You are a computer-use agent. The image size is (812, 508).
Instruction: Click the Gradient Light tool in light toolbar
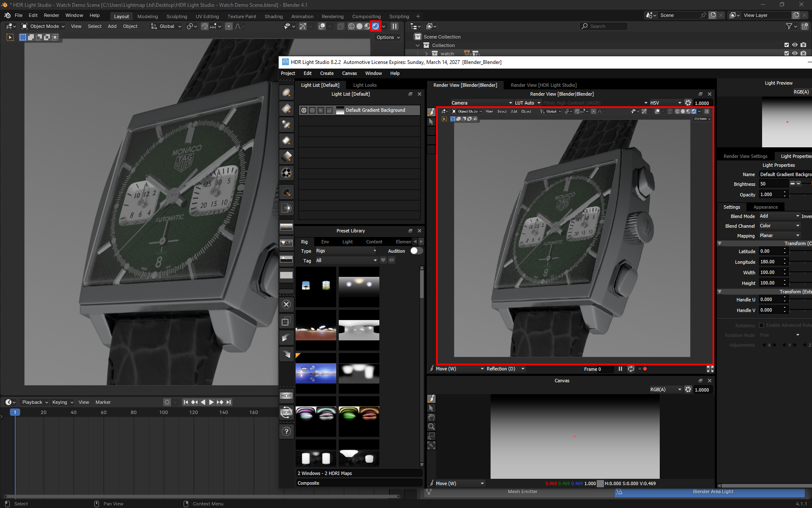[x=286, y=157]
